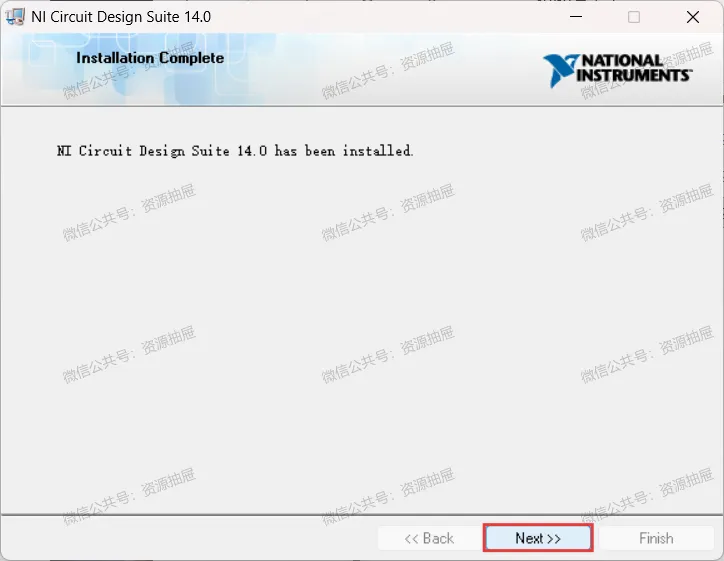Click the National Instruments logo

click(618, 70)
